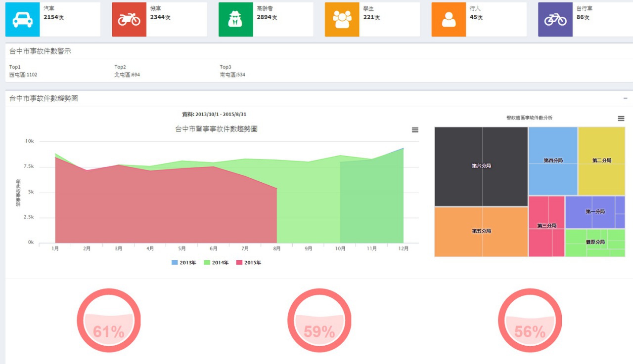The image size is (633, 364).
Task: Select the 第六分局 treemap block
Action: tap(481, 166)
